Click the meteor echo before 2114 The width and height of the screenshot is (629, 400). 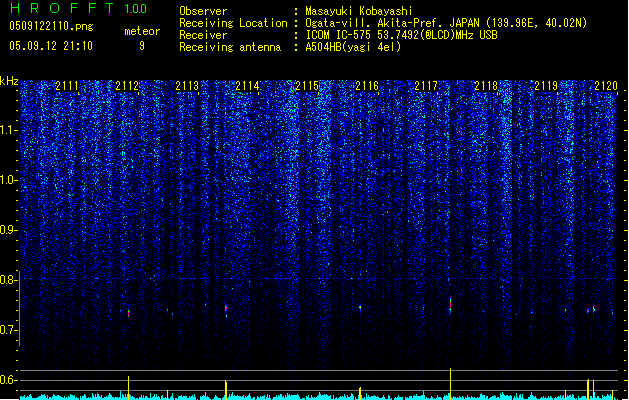pyautogui.click(x=226, y=309)
